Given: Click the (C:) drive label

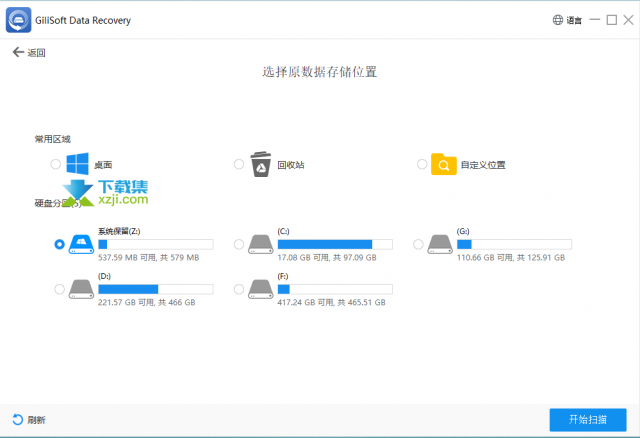Looking at the screenshot, I should (x=284, y=231).
